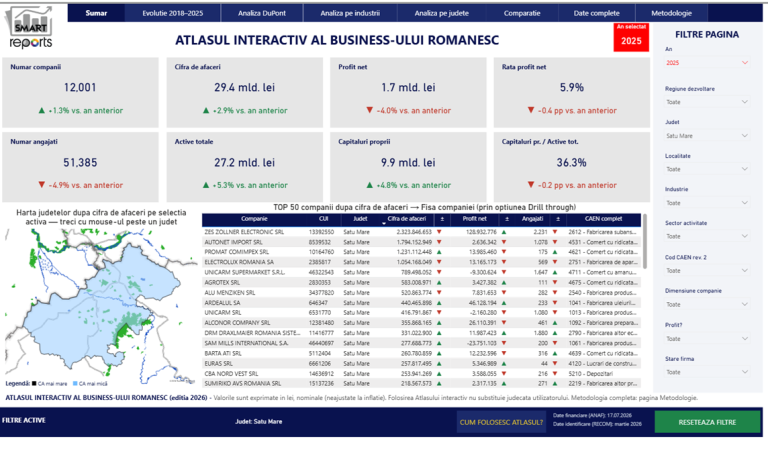The height and width of the screenshot is (451, 768).
Task: Select CBA NORD VEST SRL row
Action: tap(421, 374)
